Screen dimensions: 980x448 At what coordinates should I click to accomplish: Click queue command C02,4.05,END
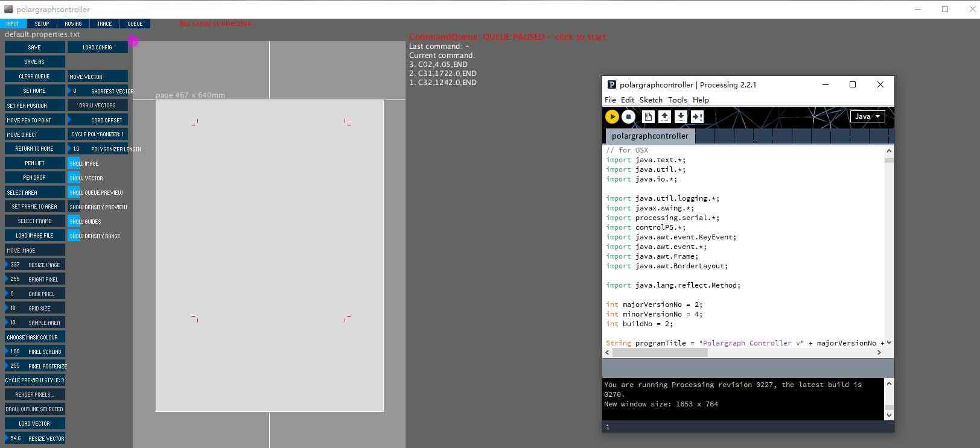438,65
